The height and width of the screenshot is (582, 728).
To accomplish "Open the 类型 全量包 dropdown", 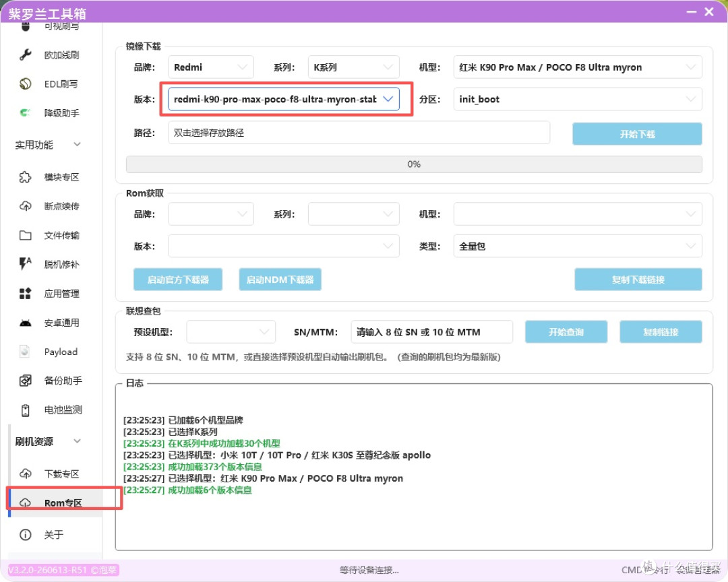I will 578,246.
